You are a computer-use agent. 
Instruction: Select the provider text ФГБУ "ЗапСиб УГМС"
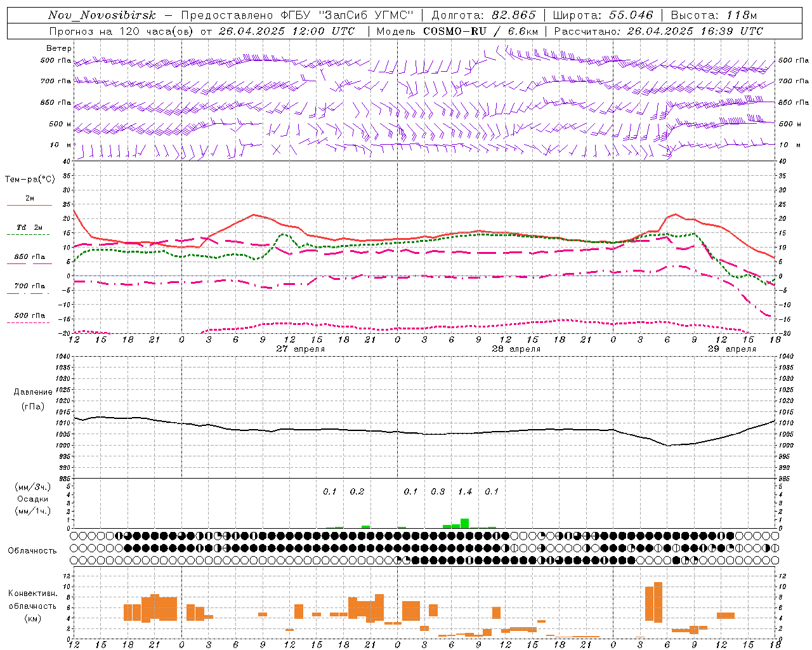click(347, 15)
